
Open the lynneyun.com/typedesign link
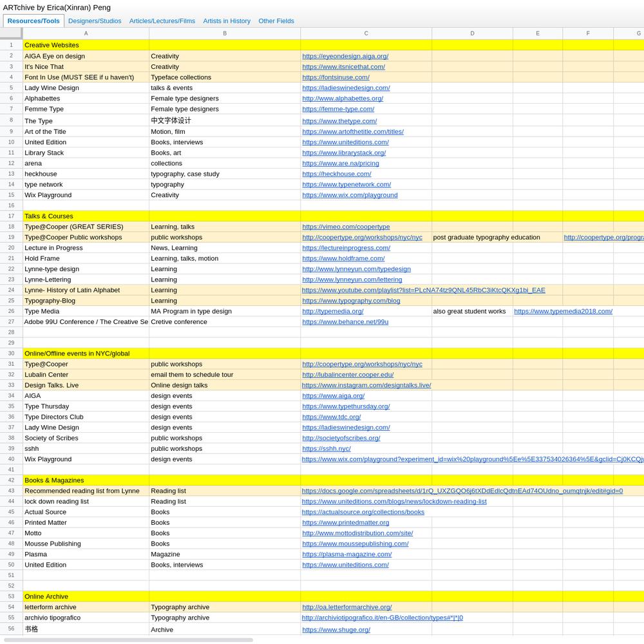pos(357,269)
